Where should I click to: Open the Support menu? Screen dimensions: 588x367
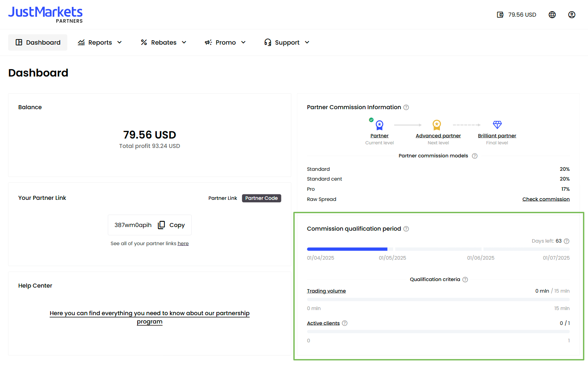(287, 42)
